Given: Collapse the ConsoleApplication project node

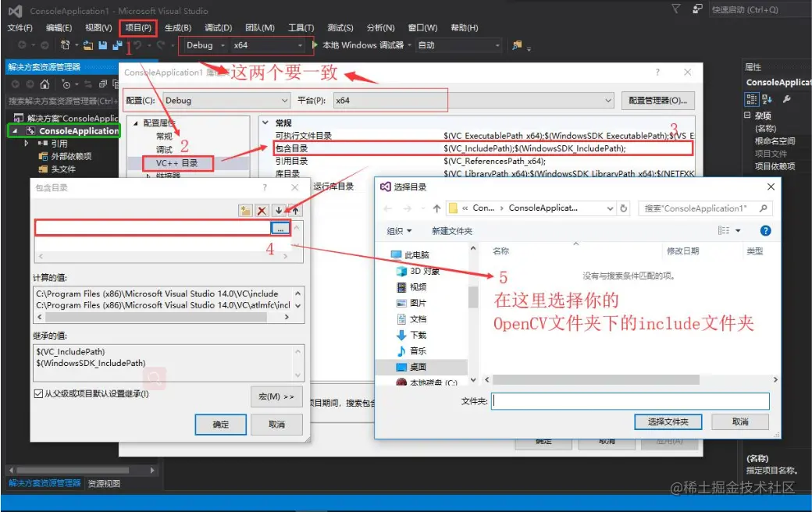Looking at the screenshot, I should tap(15, 131).
